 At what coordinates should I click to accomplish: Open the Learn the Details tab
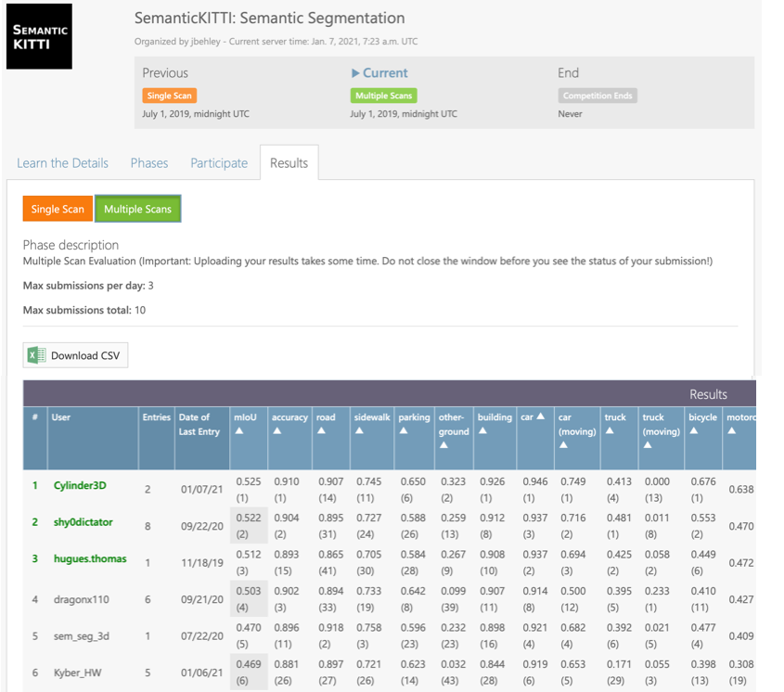(x=62, y=163)
